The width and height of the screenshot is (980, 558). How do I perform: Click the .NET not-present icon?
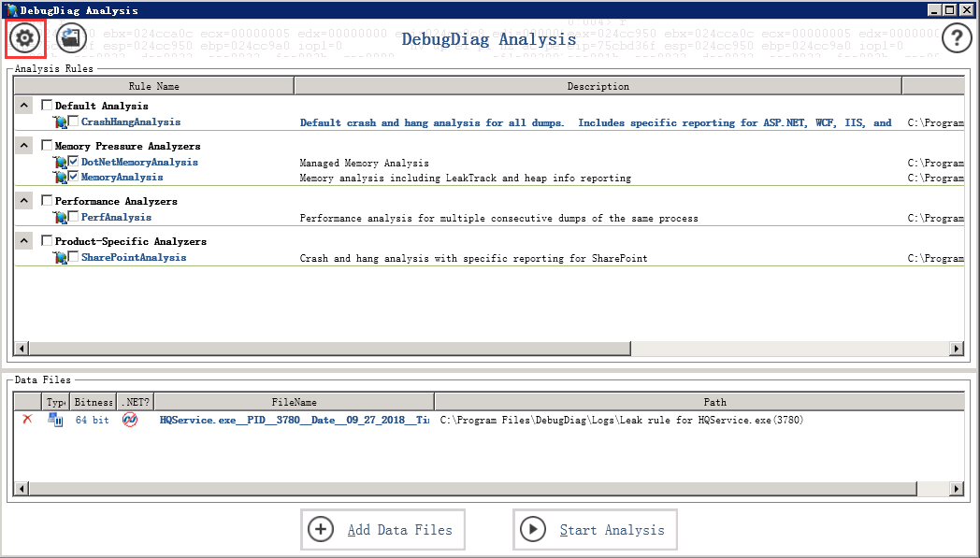click(x=130, y=420)
